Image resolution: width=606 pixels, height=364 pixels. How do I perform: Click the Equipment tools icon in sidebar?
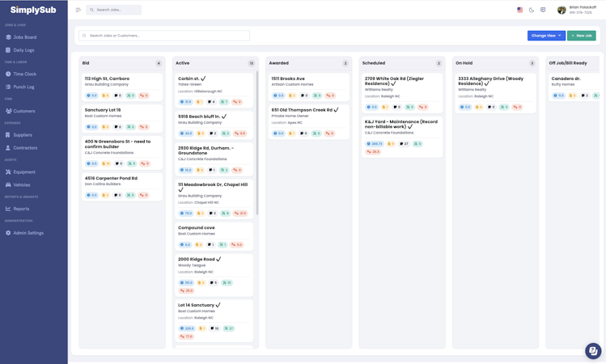click(x=8, y=171)
